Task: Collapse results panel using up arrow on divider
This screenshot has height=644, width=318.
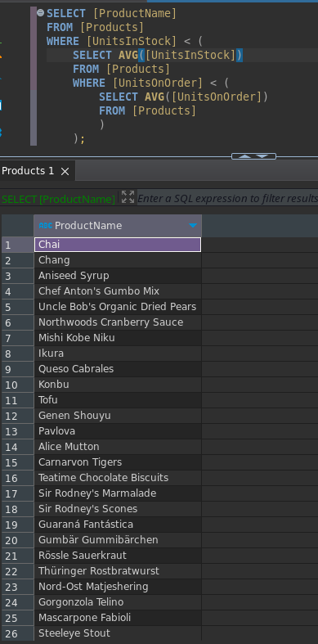Action: click(245, 156)
